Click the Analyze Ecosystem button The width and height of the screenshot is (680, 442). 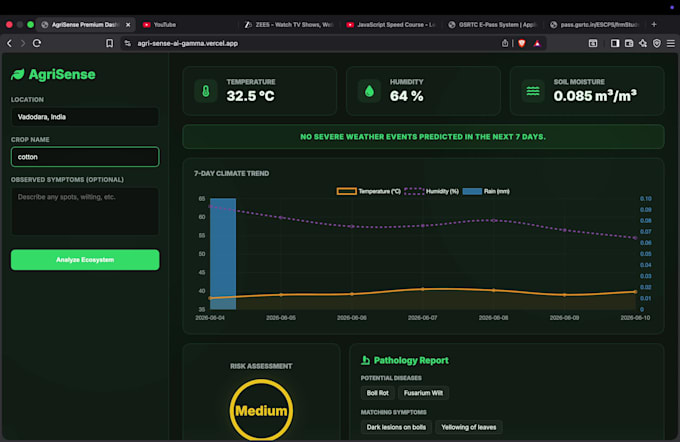(85, 260)
